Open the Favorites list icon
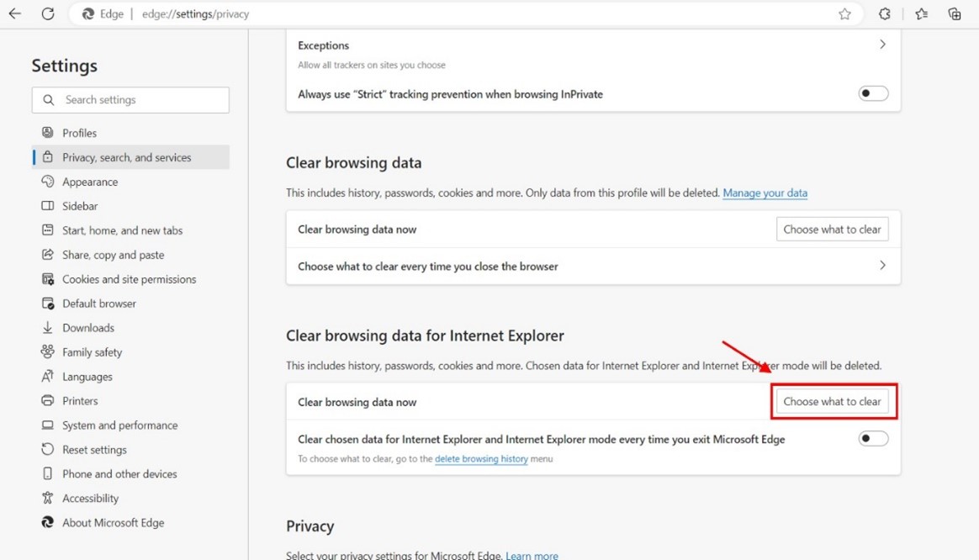This screenshot has width=979, height=560. pyautogui.click(x=922, y=13)
